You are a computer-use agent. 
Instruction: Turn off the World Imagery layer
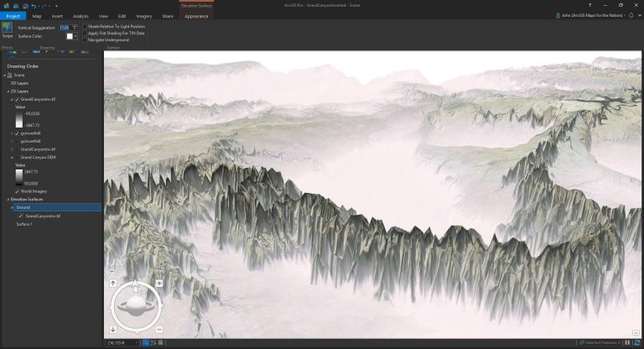(17, 191)
